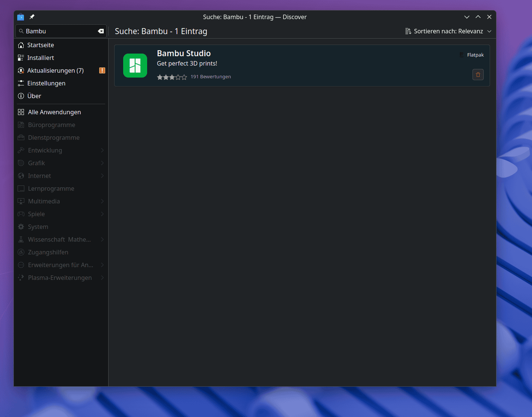Click the Über info icon
The height and width of the screenshot is (417, 532).
[x=21, y=96]
